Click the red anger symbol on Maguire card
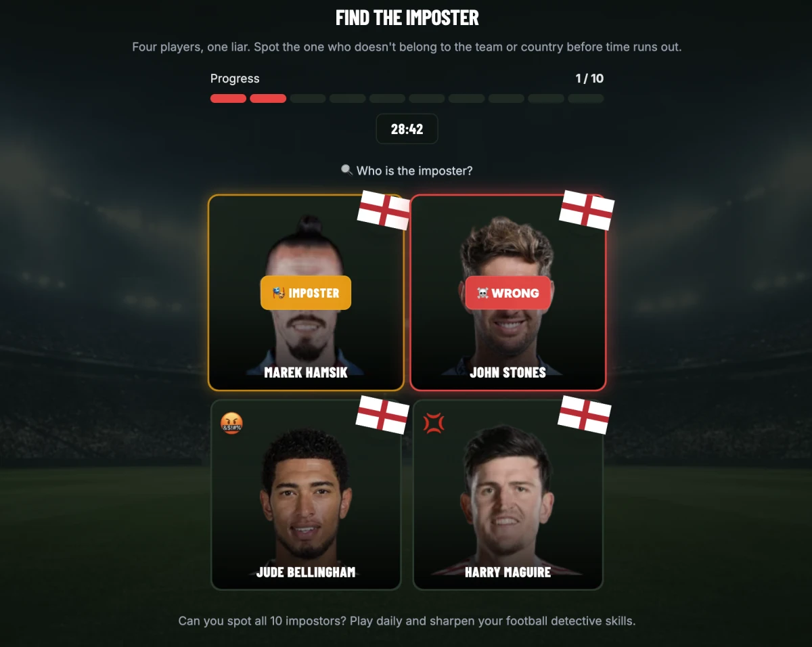812x647 pixels. click(434, 424)
